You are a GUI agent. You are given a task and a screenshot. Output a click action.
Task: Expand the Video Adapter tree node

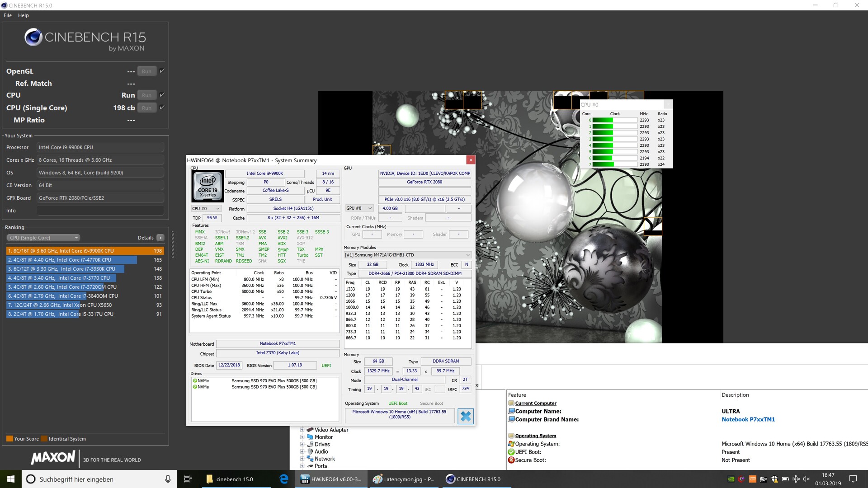tap(302, 430)
